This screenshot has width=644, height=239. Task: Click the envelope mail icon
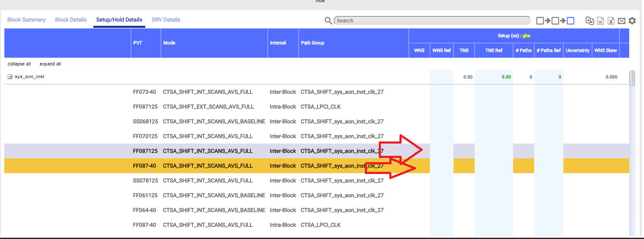click(x=622, y=21)
